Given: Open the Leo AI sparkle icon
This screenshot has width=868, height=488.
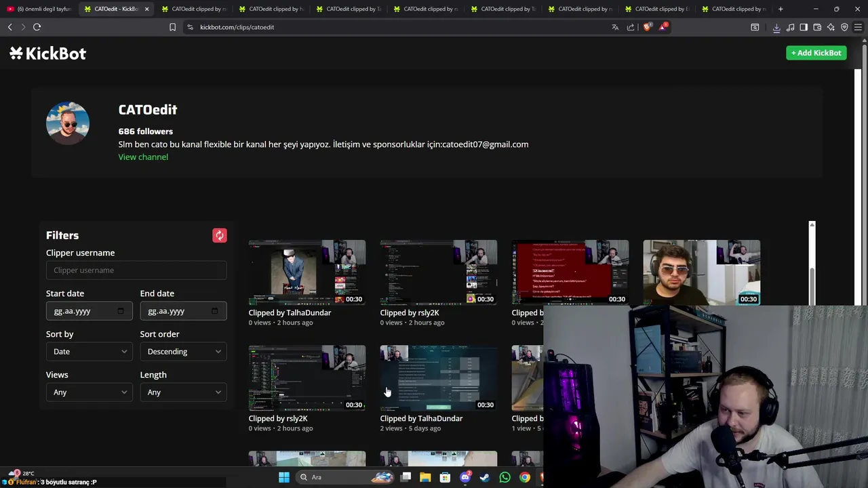Looking at the screenshot, I should (831, 27).
